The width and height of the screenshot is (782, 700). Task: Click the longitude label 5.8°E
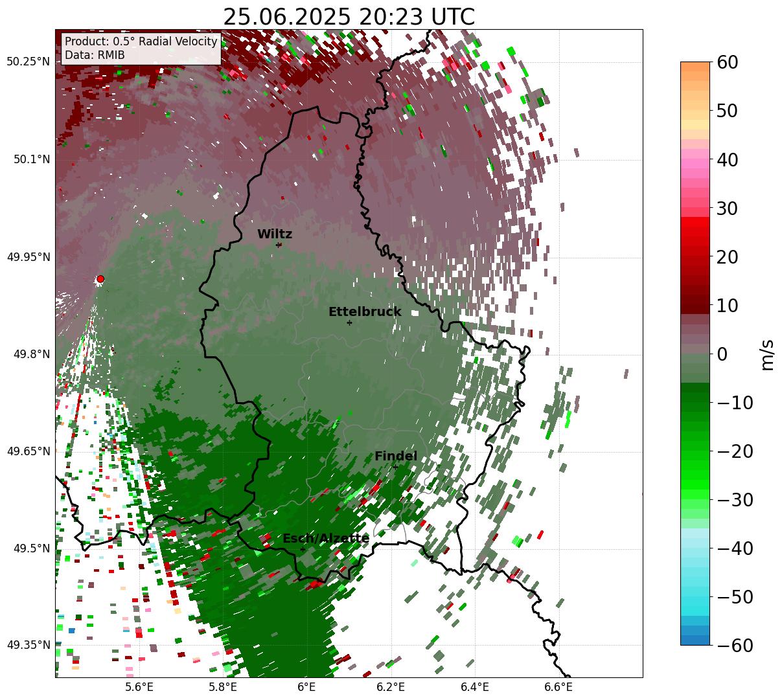223,688
